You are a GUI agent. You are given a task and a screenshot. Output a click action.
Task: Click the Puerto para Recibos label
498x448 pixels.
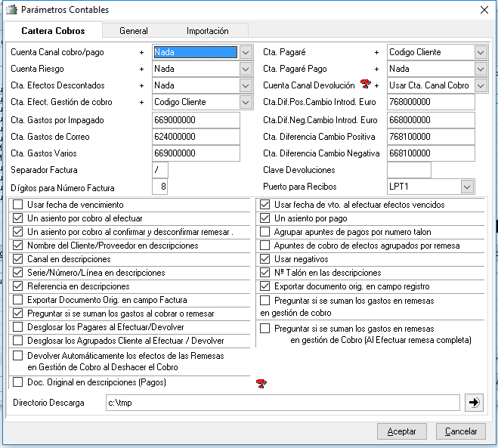click(300, 187)
